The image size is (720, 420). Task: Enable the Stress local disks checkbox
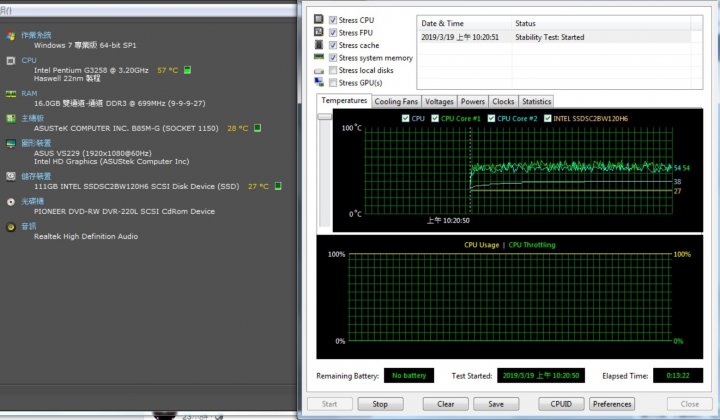point(333,70)
